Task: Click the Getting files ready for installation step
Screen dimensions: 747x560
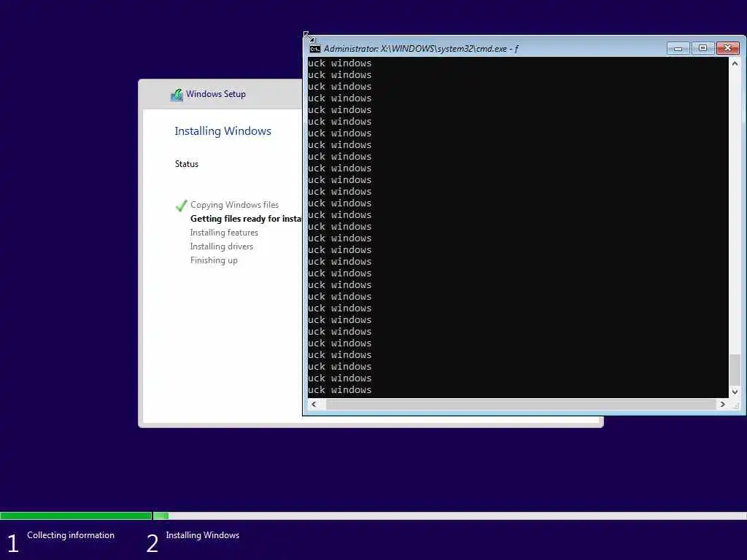Action: 246,219
